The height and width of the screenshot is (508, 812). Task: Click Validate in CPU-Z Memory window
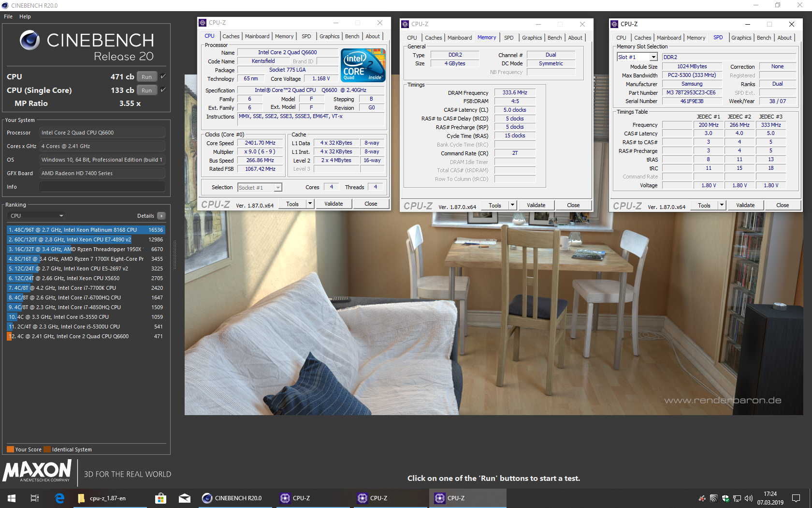536,205
